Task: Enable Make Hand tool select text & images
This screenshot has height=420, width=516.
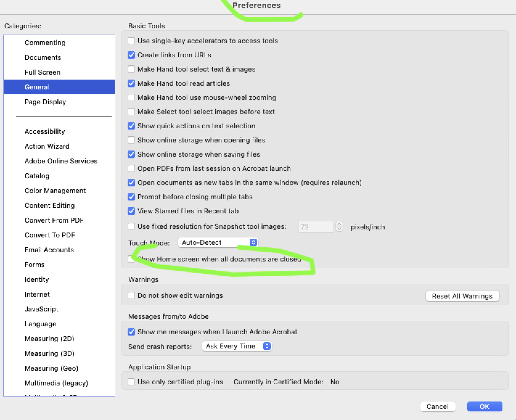Action: pyautogui.click(x=131, y=69)
